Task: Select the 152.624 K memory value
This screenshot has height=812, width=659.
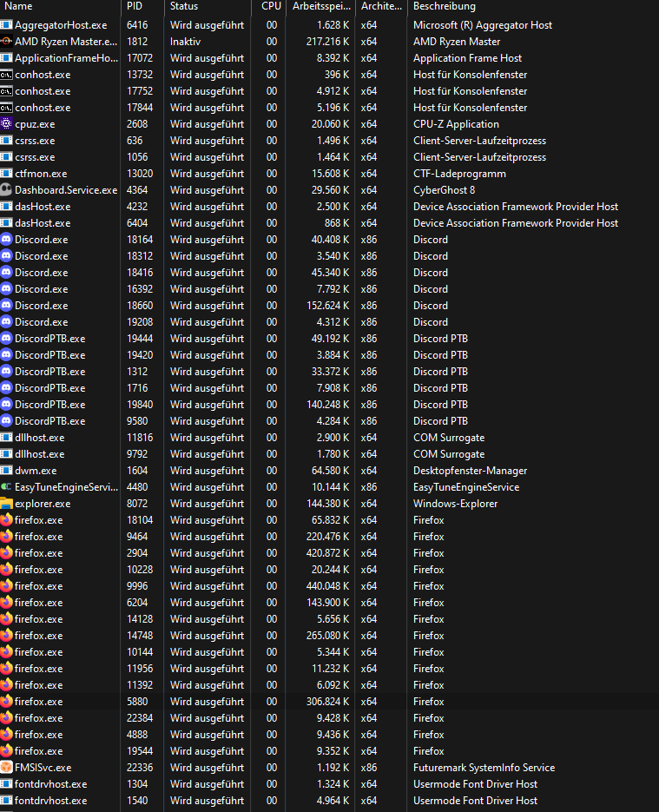Action: (327, 306)
